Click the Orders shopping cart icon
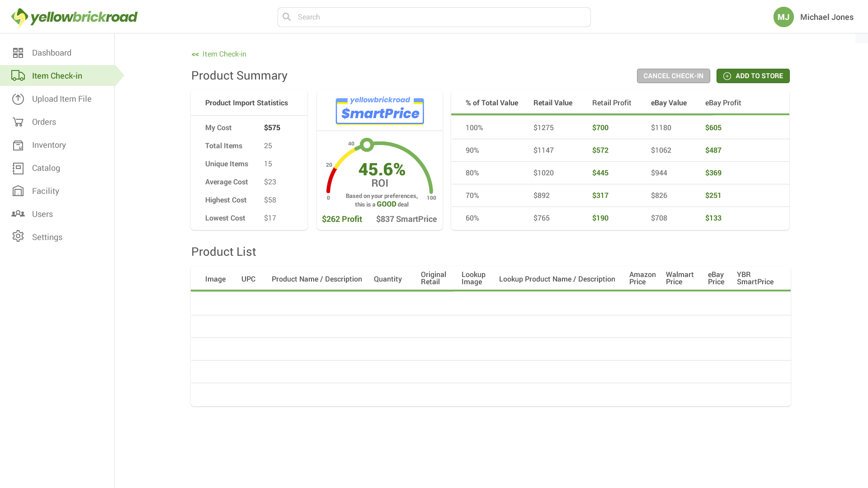This screenshot has width=868, height=488. point(18,122)
